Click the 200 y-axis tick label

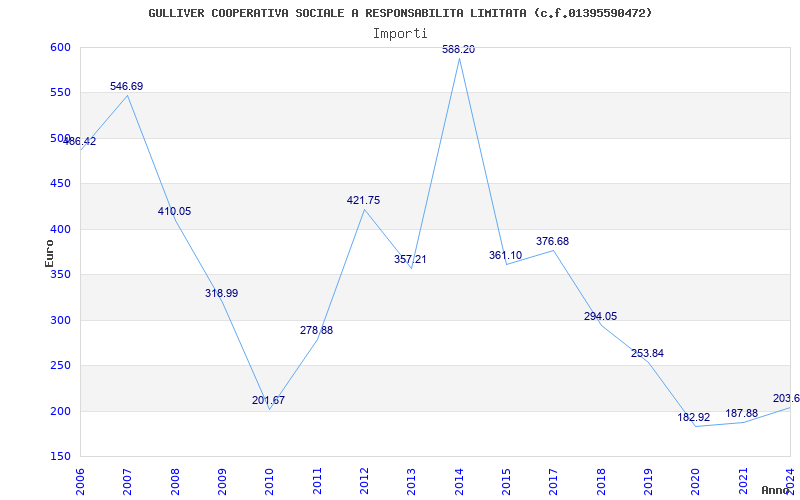(x=60, y=411)
